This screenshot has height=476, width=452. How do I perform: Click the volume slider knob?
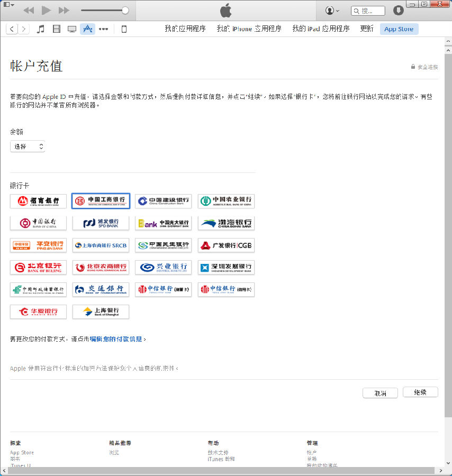pyautogui.click(x=125, y=11)
